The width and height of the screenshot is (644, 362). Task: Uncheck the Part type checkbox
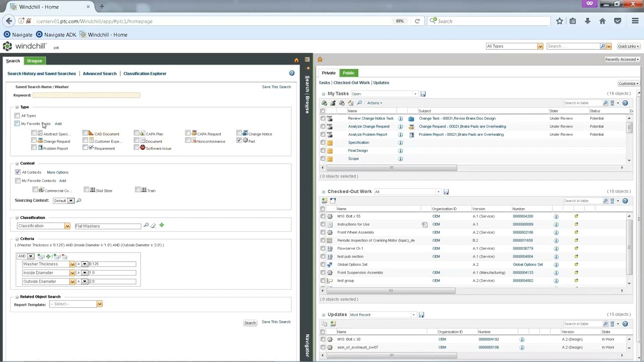[x=239, y=141]
